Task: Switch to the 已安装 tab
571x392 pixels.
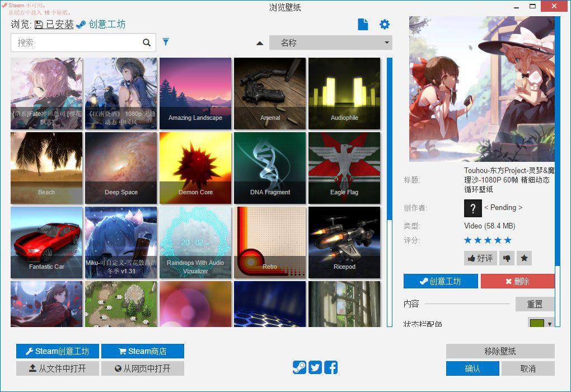Action: 54,25
